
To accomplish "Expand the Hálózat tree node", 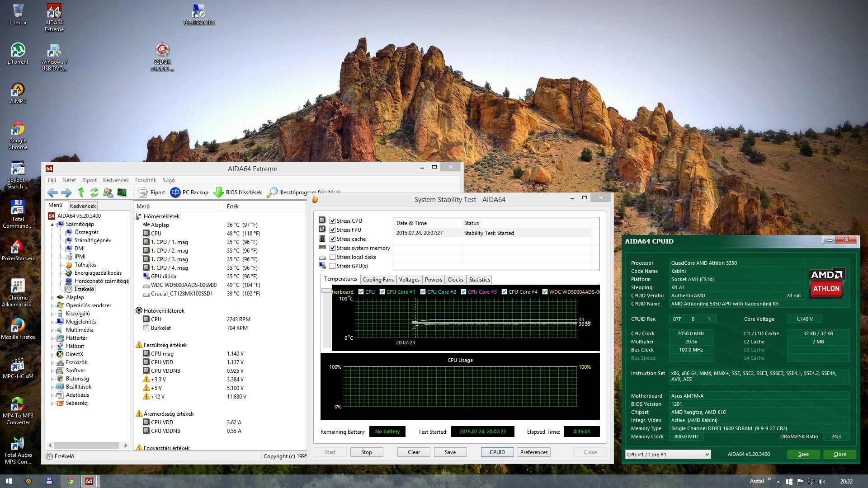I will (x=52, y=347).
